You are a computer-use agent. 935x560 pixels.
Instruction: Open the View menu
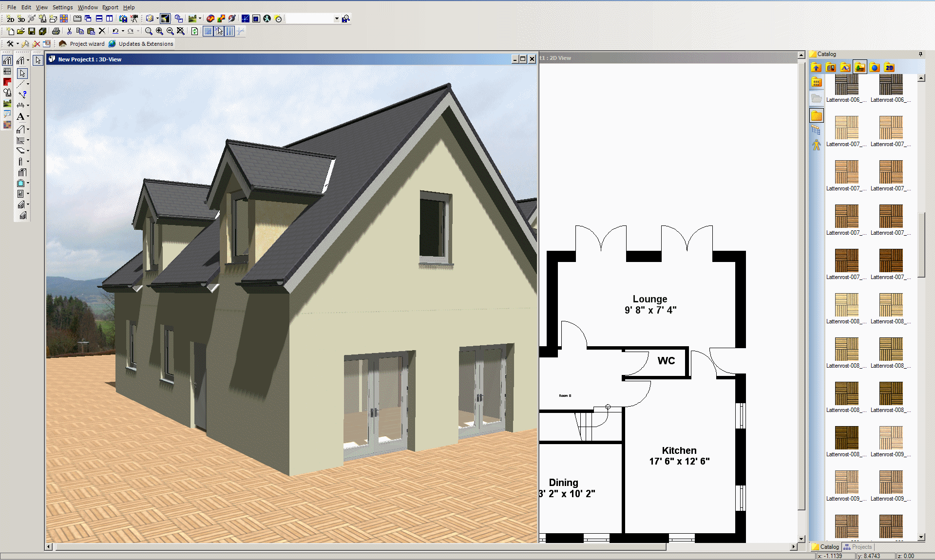(x=42, y=7)
